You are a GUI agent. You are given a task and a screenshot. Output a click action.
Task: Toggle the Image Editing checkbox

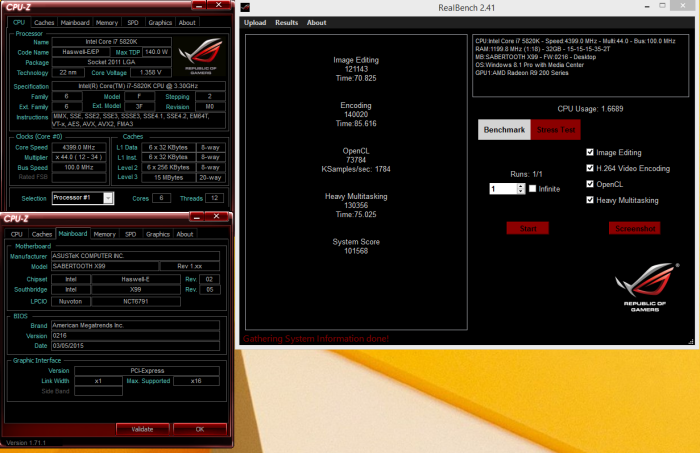click(590, 152)
